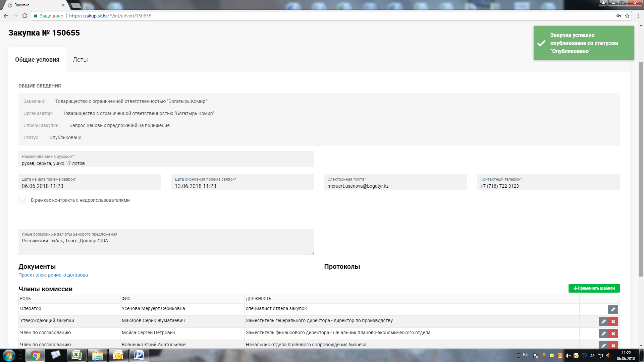Edit the Вовненко Юрий Анатольевич row
Viewport: 644px width, 362px height.
coord(603,345)
